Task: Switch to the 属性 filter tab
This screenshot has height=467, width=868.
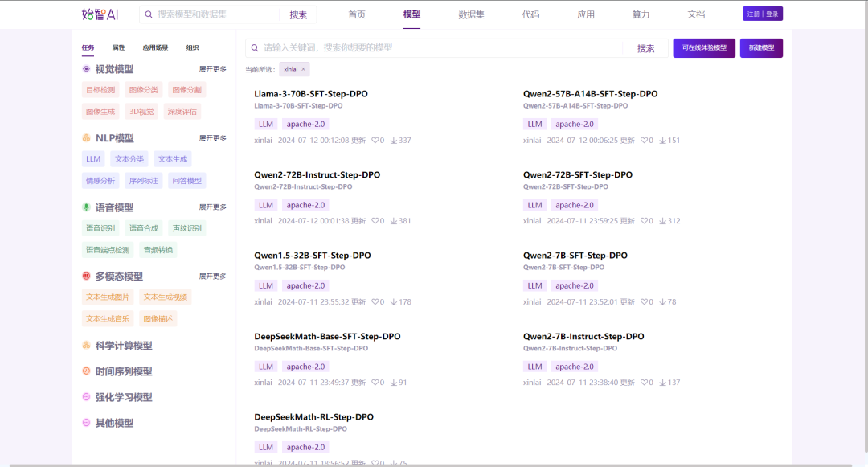Action: click(118, 47)
